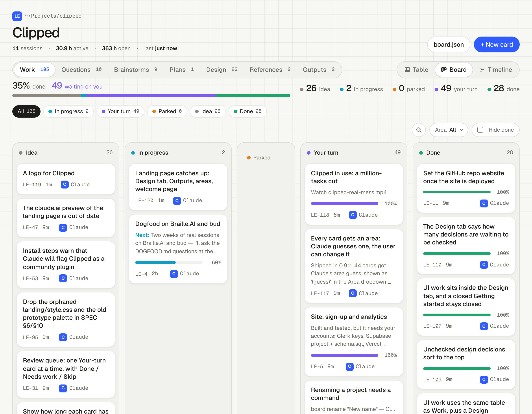
Task: Filter by In progress 2 pill
Action: point(68,111)
